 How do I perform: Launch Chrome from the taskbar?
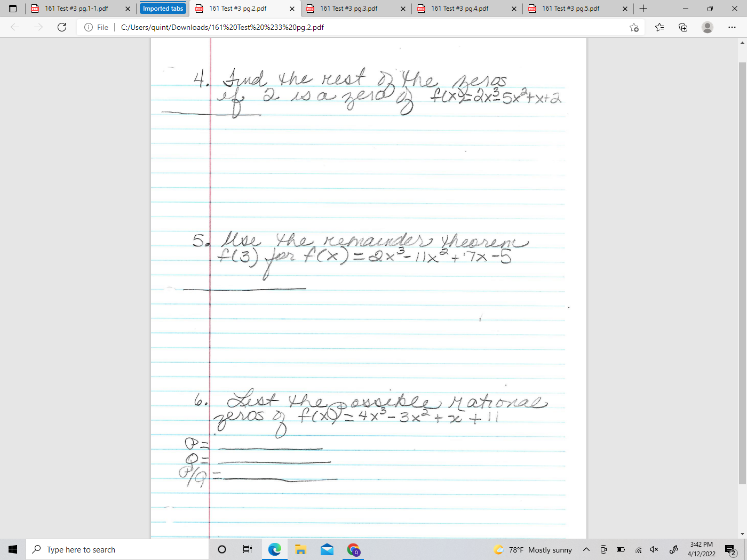(x=353, y=549)
